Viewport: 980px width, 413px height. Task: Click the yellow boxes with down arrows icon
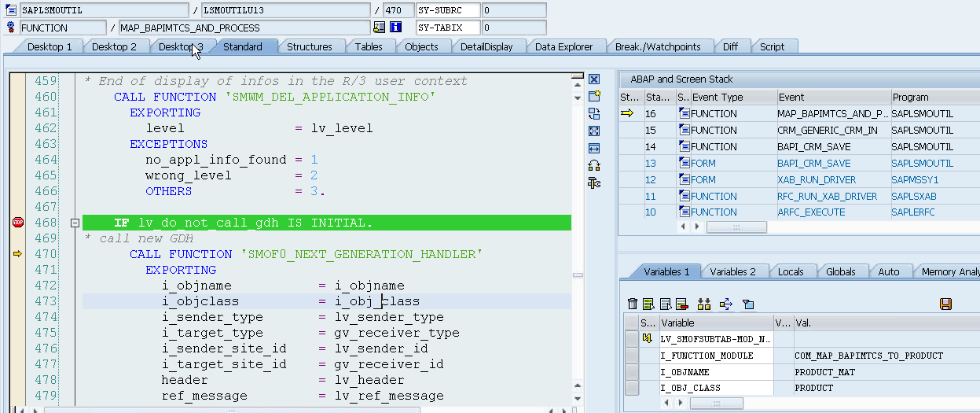click(704, 304)
